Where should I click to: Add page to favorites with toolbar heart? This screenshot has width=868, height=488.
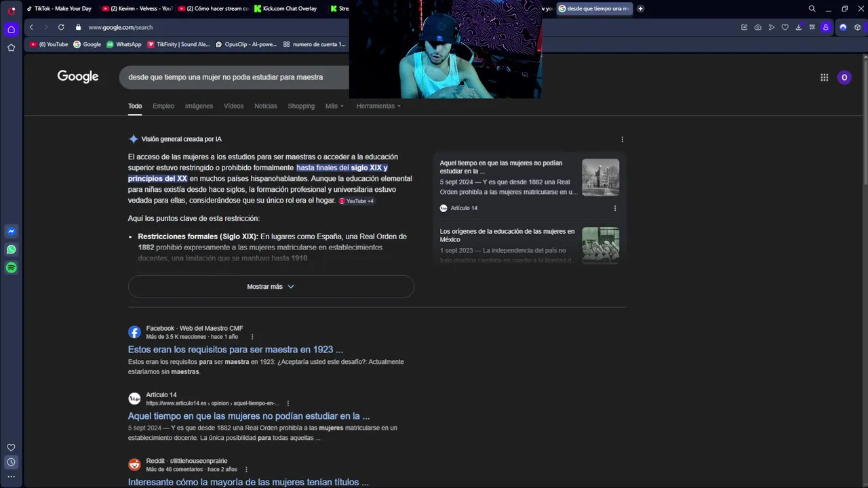click(785, 27)
